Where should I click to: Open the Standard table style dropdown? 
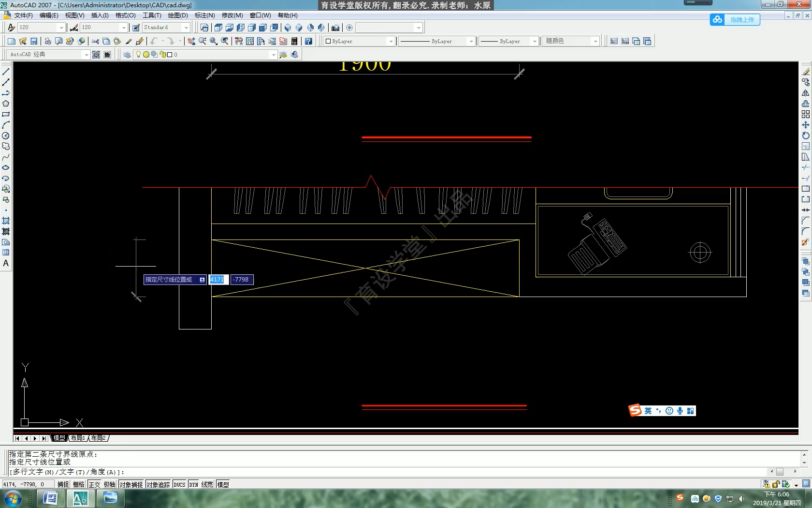(x=186, y=28)
